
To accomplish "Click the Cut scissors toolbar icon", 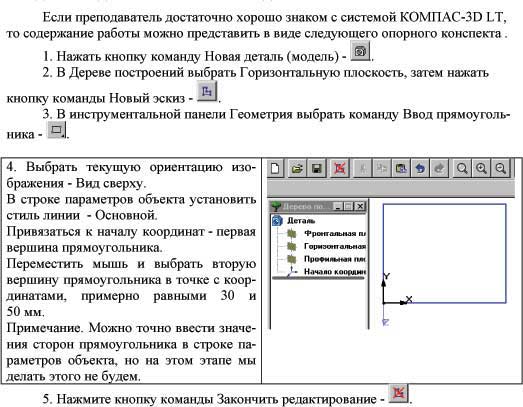I will [x=363, y=168].
